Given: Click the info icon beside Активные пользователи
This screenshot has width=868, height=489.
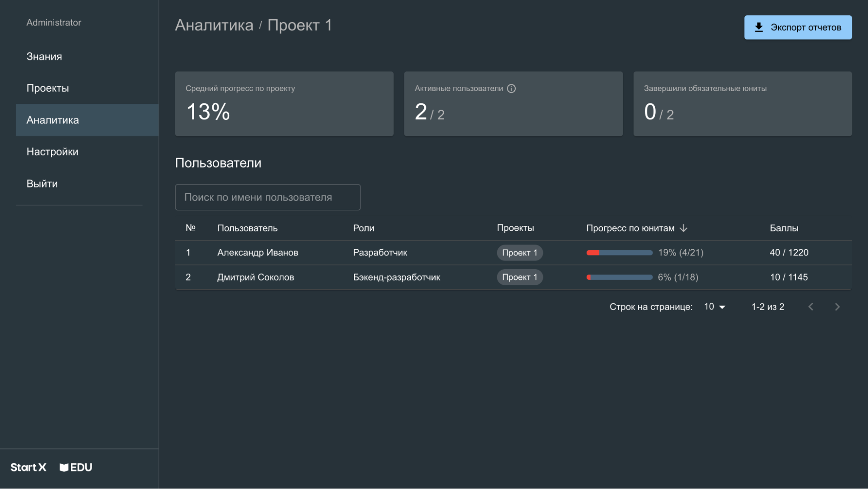Looking at the screenshot, I should 511,89.
